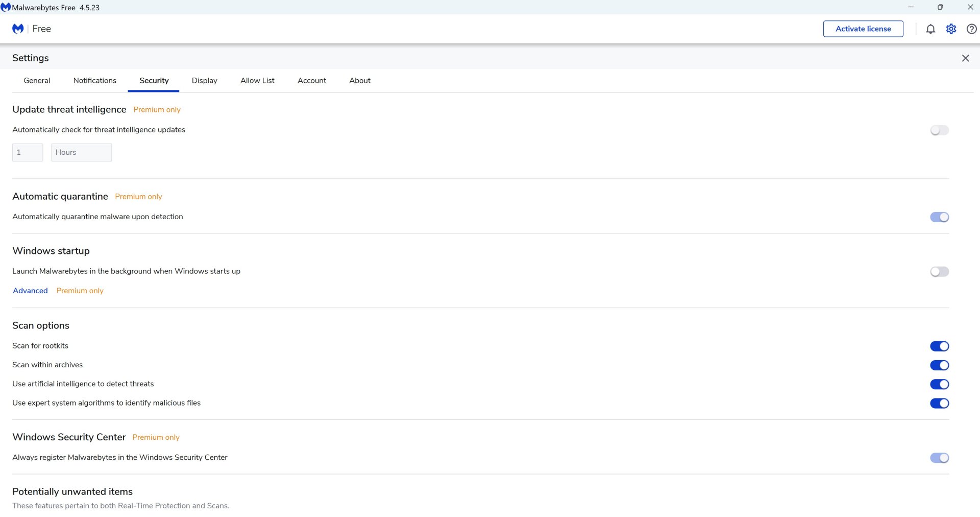Open the Allow List tab
Image resolution: width=980 pixels, height=517 pixels.
point(257,81)
